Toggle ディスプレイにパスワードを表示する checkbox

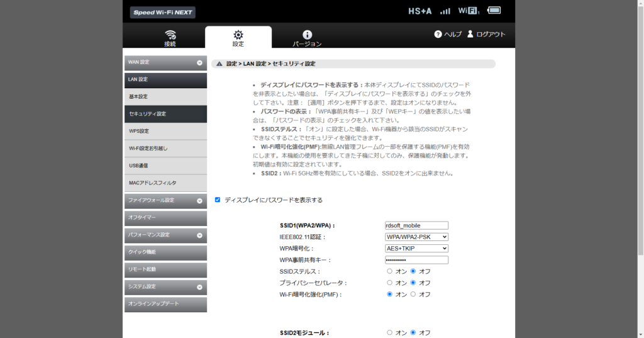pos(218,200)
